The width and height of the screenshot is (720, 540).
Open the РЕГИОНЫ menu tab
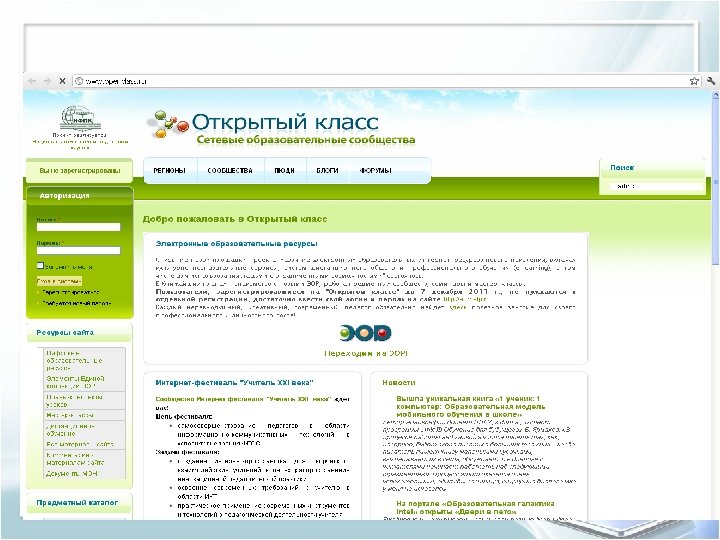click(169, 170)
